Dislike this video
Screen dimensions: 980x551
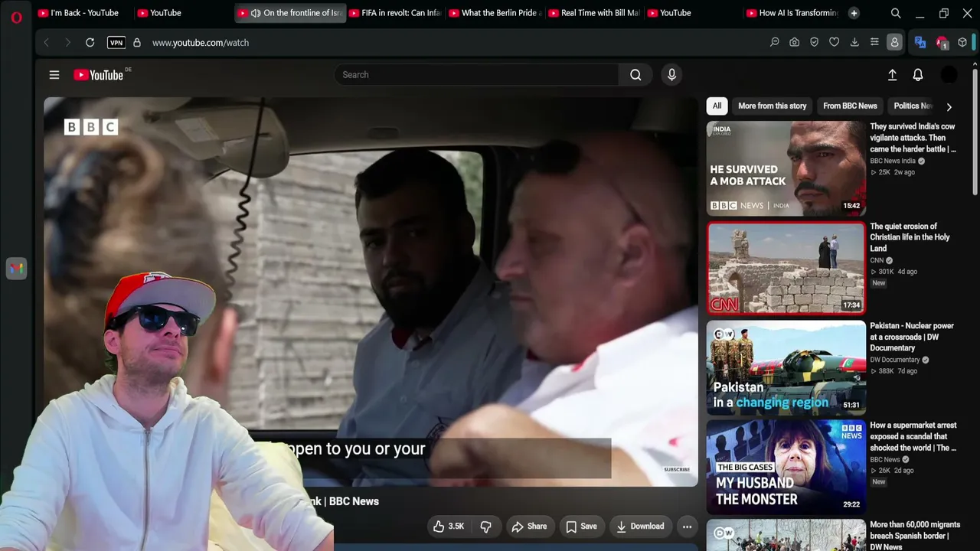pos(485,527)
